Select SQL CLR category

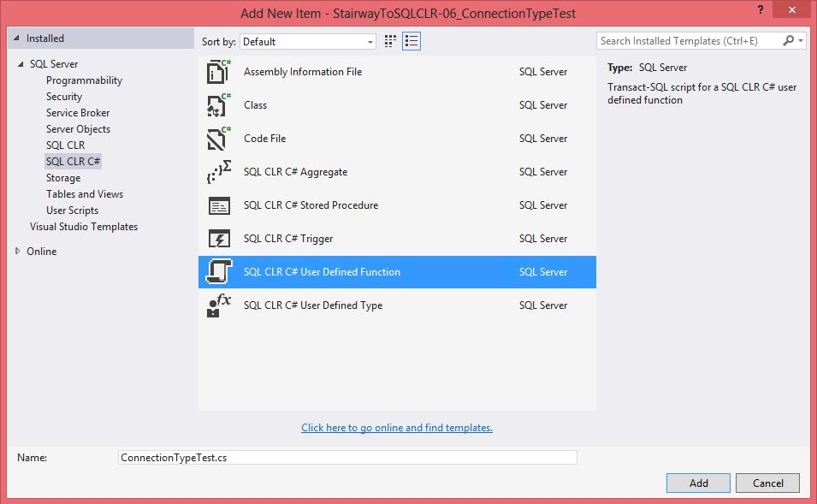point(65,145)
